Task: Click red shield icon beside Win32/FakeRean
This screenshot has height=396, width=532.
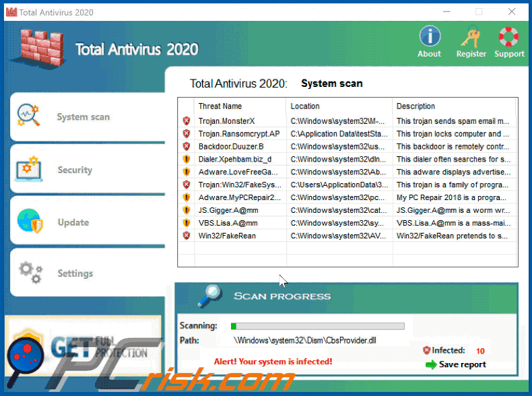Action: coord(187,236)
